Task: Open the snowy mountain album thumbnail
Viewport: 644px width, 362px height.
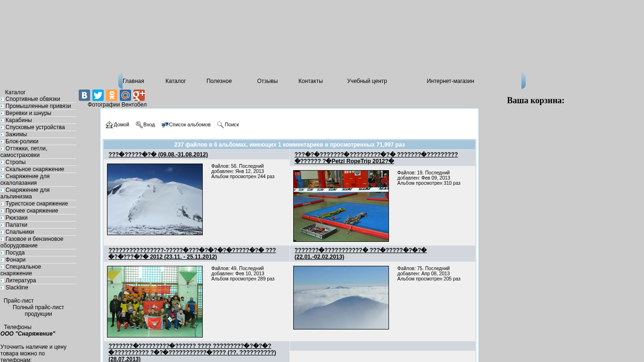Action: click(x=155, y=199)
